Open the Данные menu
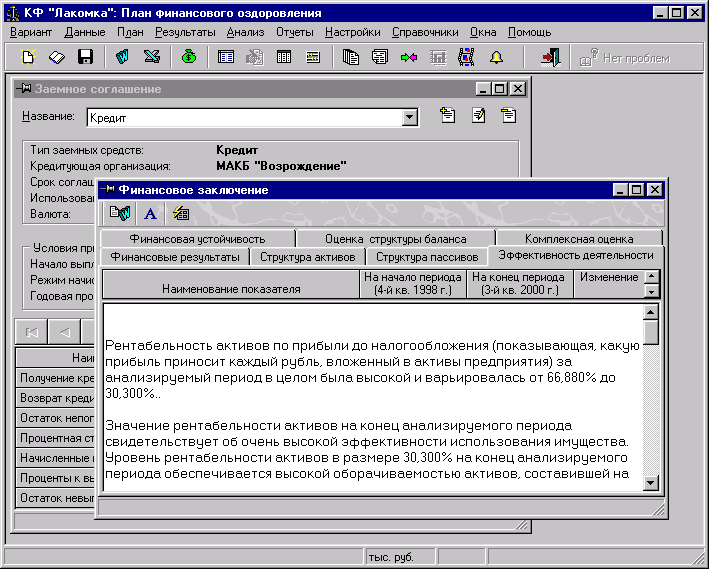Image resolution: width=709 pixels, height=569 pixels. (x=85, y=32)
